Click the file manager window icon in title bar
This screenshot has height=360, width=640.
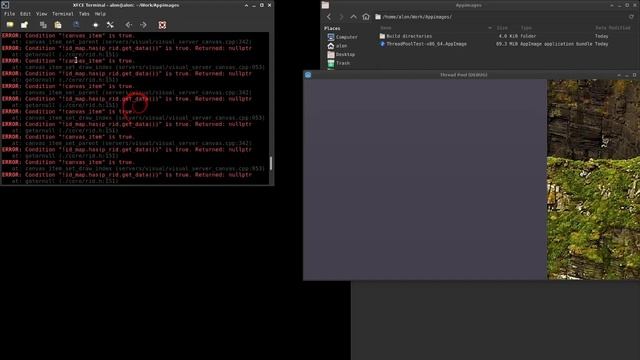pos(325,5)
